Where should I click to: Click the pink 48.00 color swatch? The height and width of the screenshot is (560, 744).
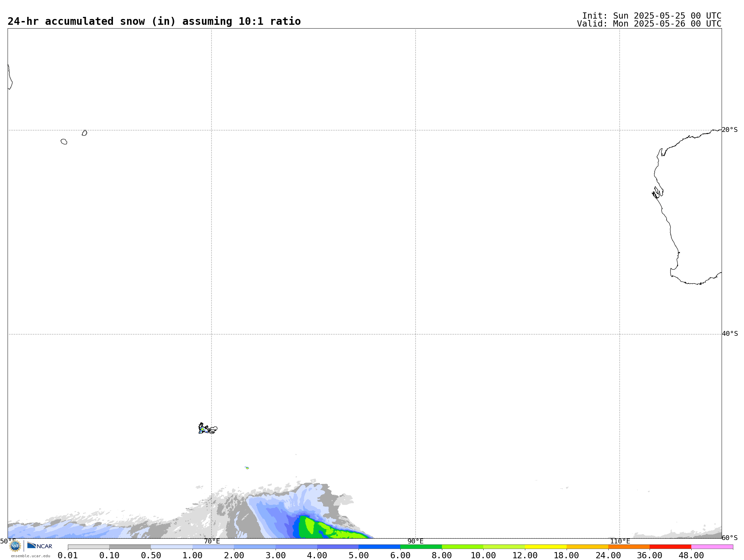[x=712, y=547]
